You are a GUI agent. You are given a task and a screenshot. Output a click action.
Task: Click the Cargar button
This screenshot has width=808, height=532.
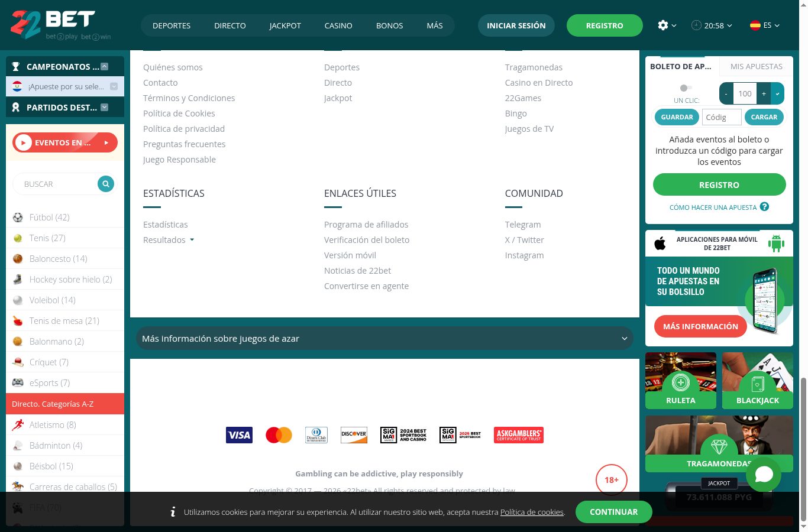764,117
